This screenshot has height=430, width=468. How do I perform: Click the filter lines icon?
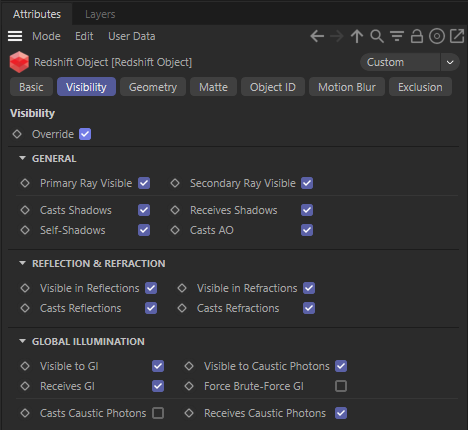click(x=397, y=36)
